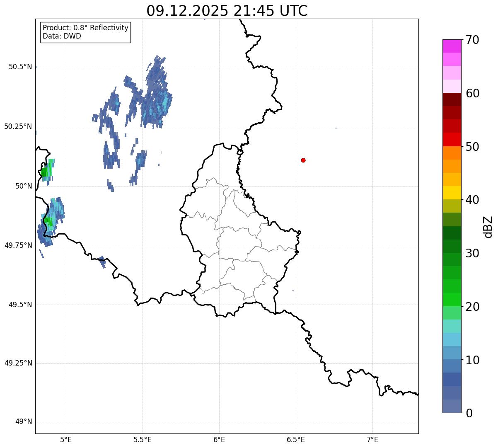
Task: Click the 49.25°N latitude label
Action: 18,363
